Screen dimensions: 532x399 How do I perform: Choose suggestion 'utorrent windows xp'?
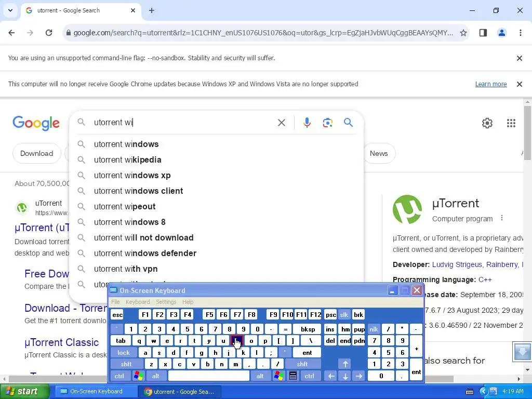click(x=216, y=176)
